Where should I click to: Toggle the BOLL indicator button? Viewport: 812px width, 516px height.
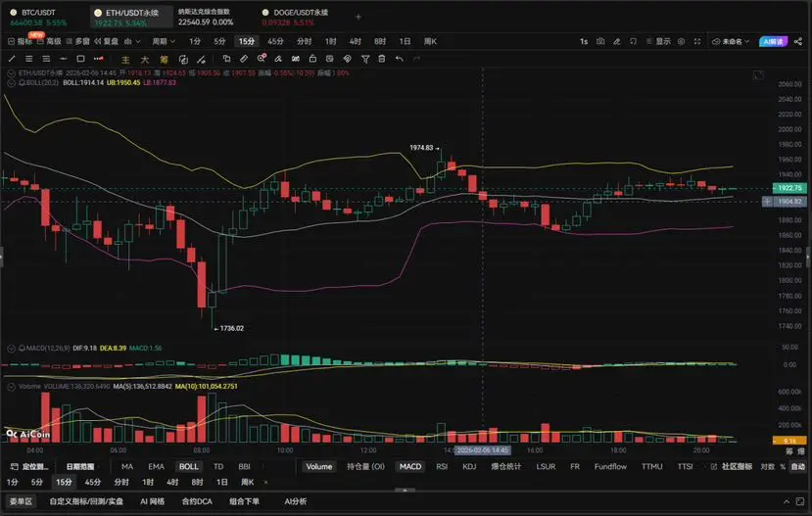188,466
